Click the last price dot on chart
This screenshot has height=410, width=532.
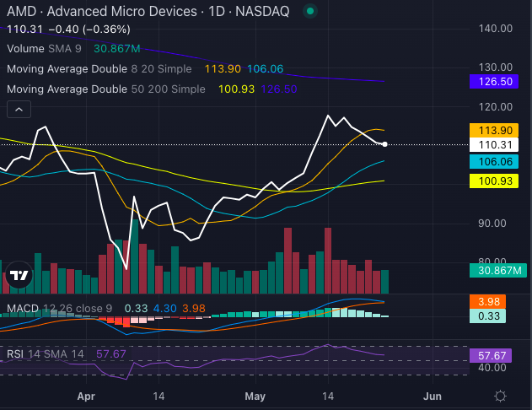click(x=384, y=144)
